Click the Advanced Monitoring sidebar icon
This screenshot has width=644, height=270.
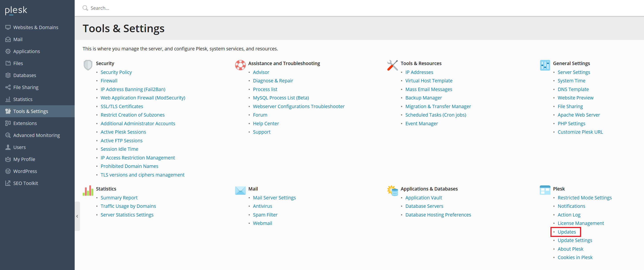(8, 135)
